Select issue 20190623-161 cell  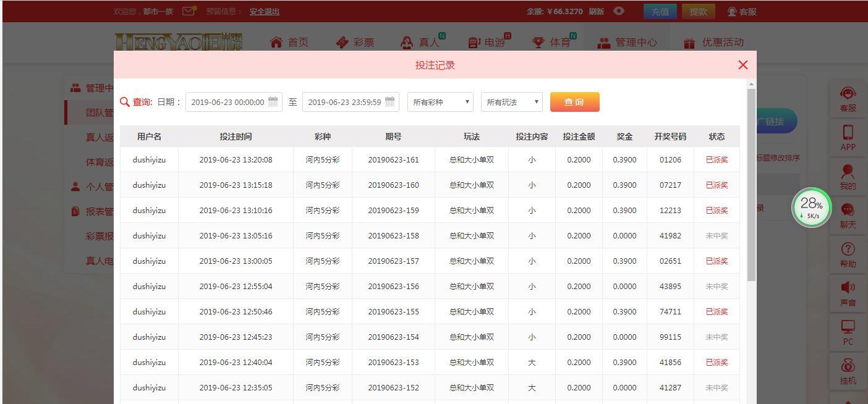[x=393, y=159]
